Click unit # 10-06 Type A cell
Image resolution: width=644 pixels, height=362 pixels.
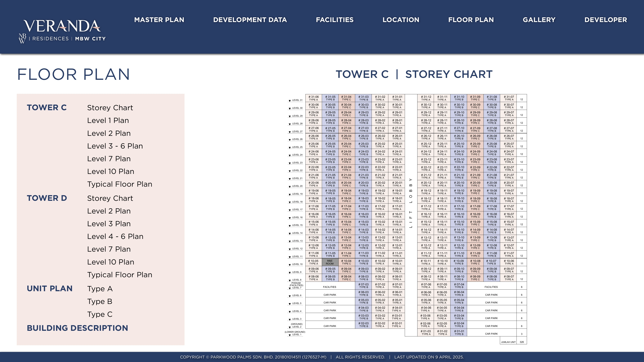pos(508,262)
